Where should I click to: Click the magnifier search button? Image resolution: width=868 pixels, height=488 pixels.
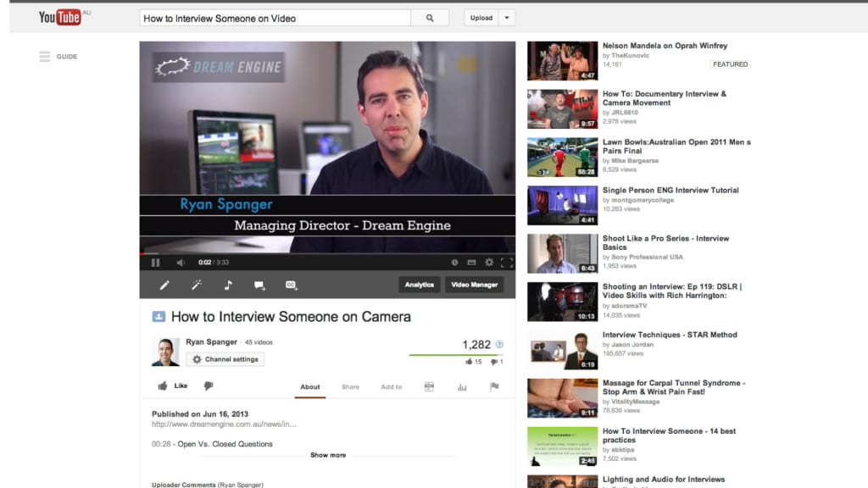430,19
